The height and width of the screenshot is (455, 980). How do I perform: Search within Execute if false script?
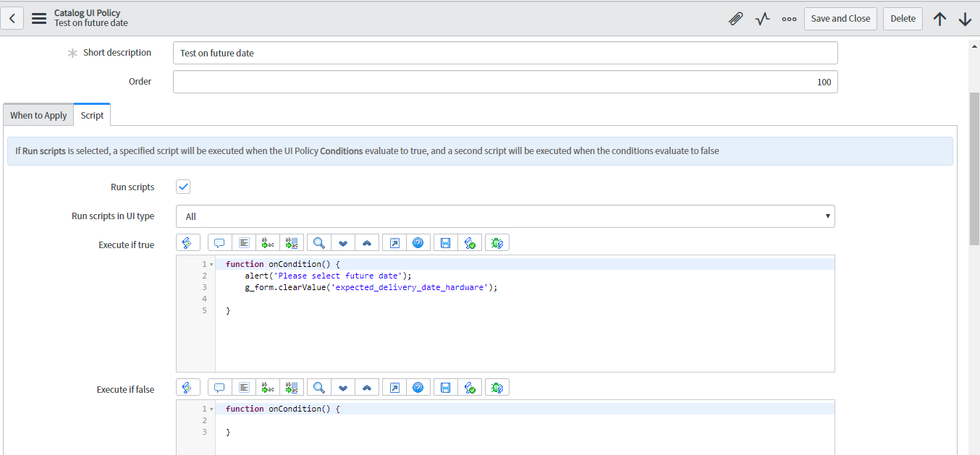pos(318,388)
